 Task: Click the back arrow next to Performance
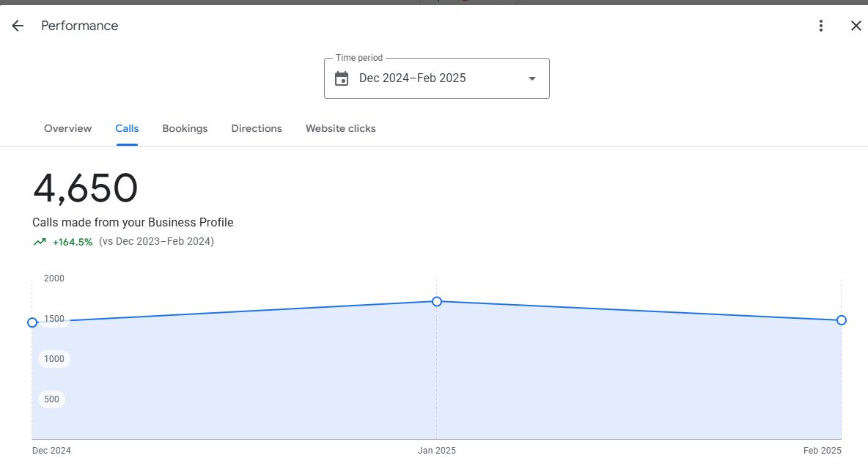pyautogui.click(x=18, y=26)
